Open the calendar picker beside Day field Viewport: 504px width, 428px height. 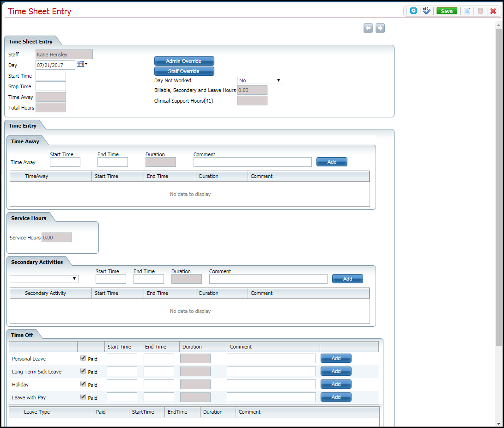click(x=81, y=65)
